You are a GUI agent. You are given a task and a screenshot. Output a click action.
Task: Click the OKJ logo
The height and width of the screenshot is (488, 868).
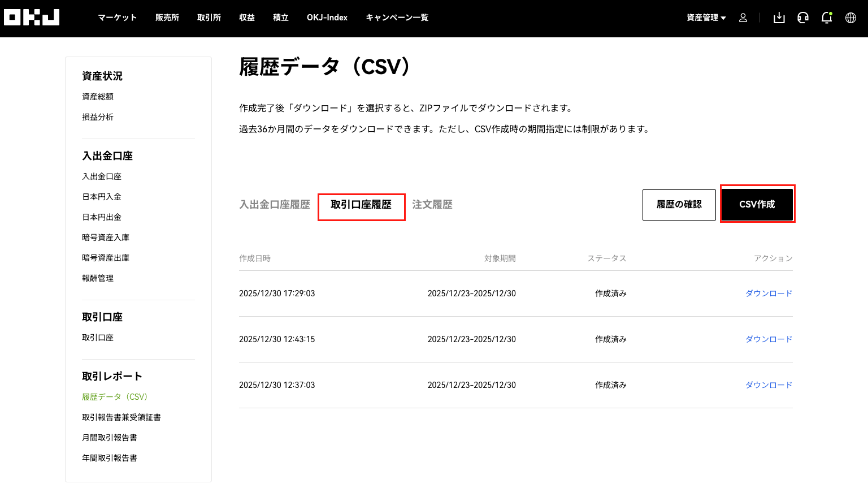[x=32, y=18]
